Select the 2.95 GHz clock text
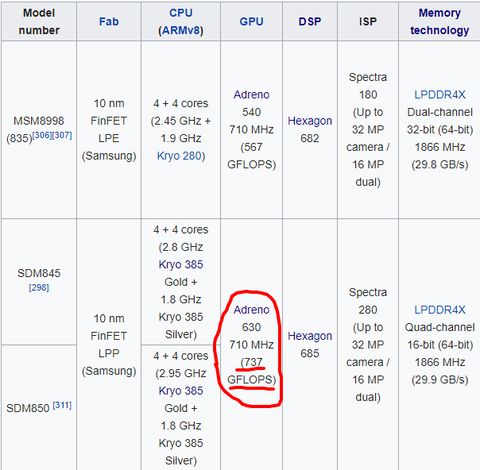This screenshot has width=480, height=470. pyautogui.click(x=182, y=373)
